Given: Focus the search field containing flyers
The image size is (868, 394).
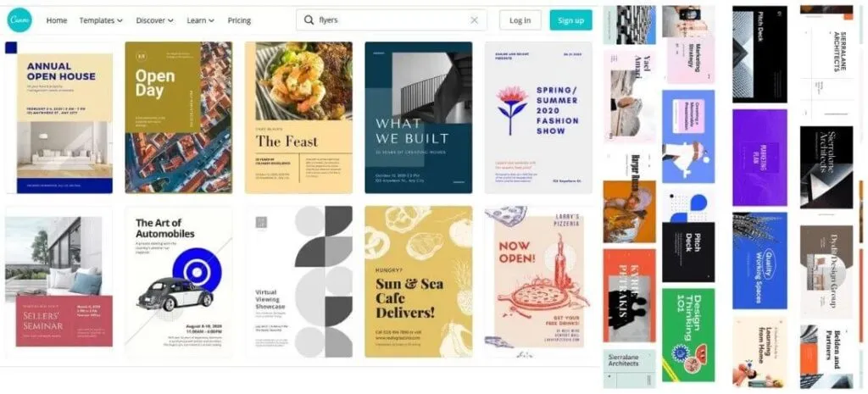Looking at the screenshot, I should tap(392, 20).
